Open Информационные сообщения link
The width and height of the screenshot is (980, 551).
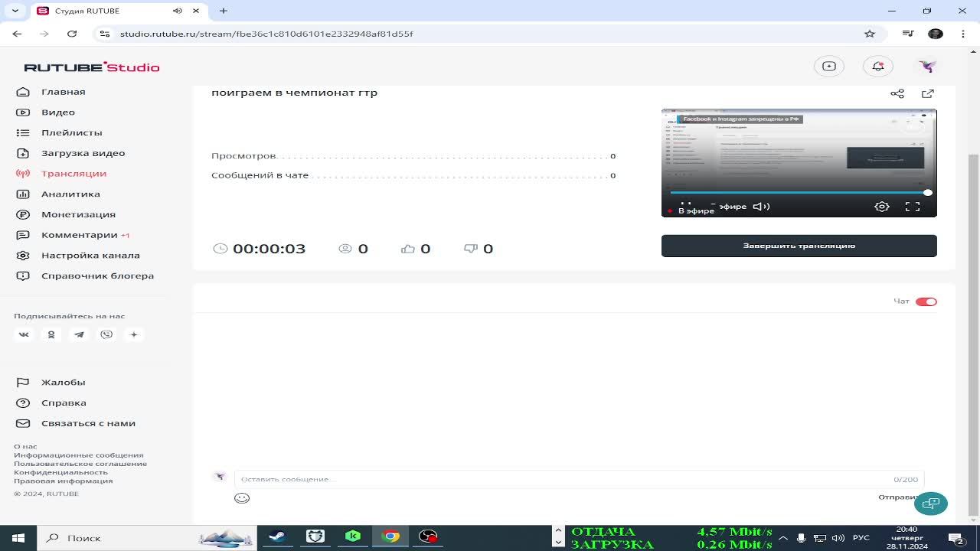pyautogui.click(x=78, y=455)
